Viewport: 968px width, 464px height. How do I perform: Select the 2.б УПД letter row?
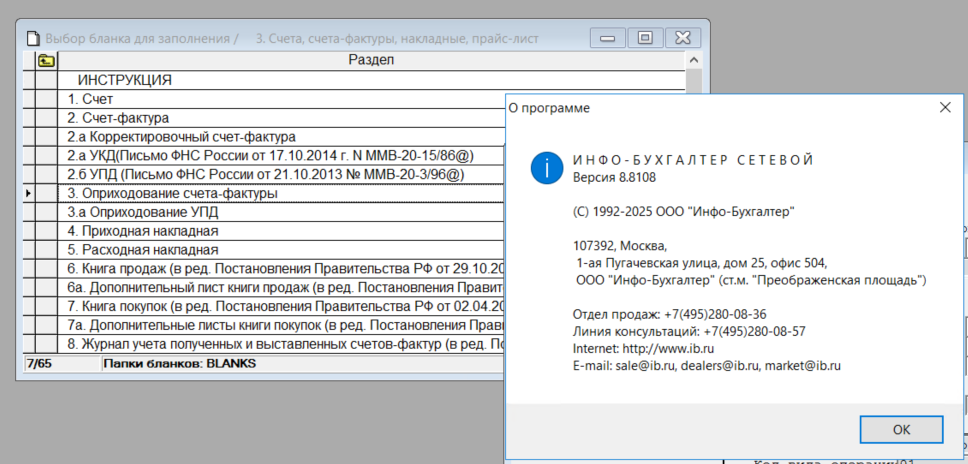tap(281, 175)
